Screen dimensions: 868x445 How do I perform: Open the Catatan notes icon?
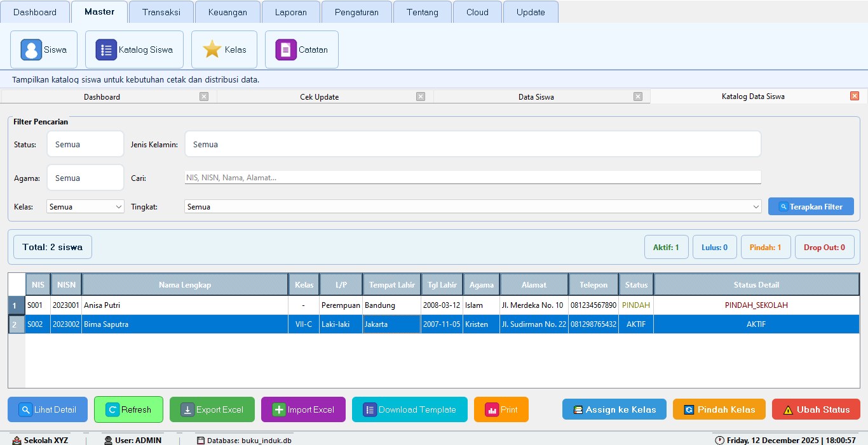click(286, 50)
